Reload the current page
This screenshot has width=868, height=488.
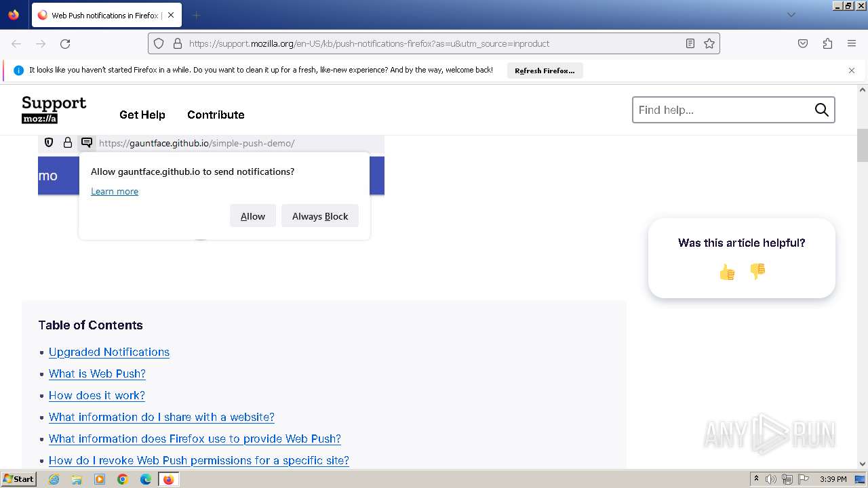[65, 43]
